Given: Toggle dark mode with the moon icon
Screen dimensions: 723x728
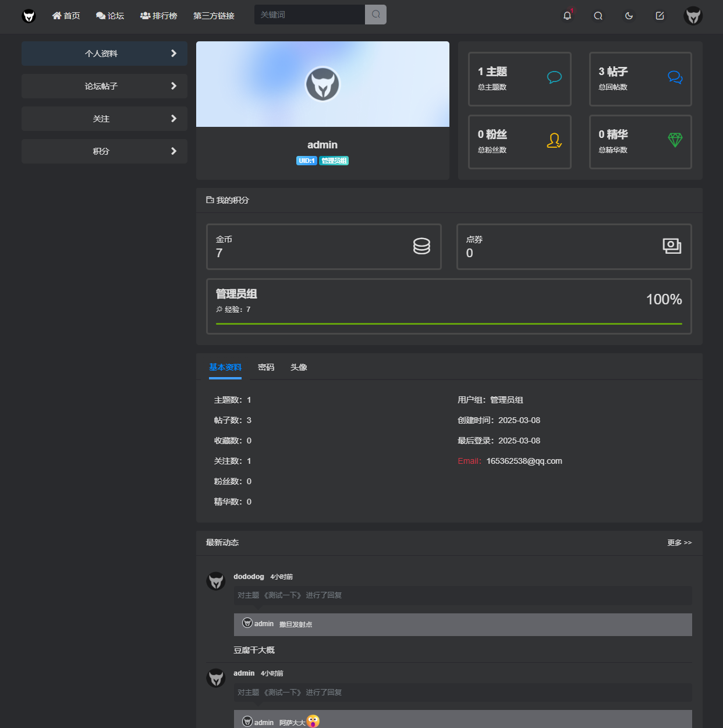Looking at the screenshot, I should [629, 16].
